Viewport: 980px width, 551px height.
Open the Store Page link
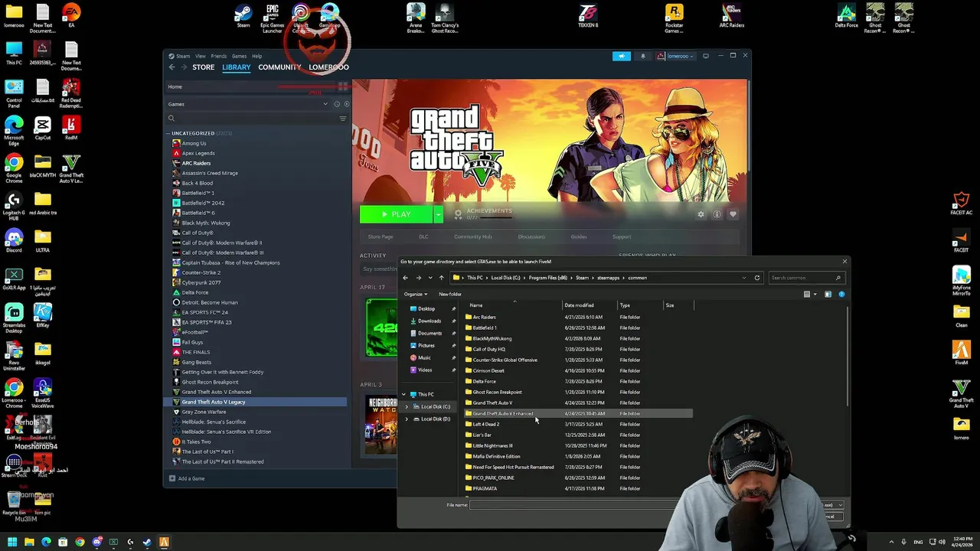pos(381,237)
